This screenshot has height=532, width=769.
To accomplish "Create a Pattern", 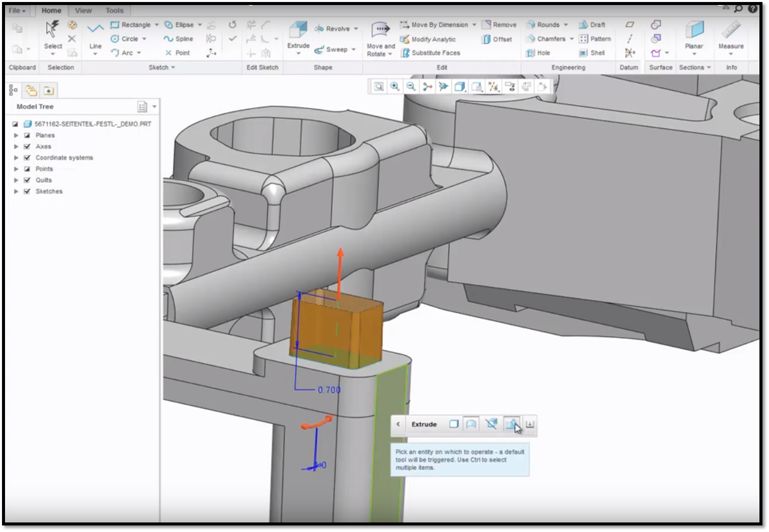I will point(595,39).
